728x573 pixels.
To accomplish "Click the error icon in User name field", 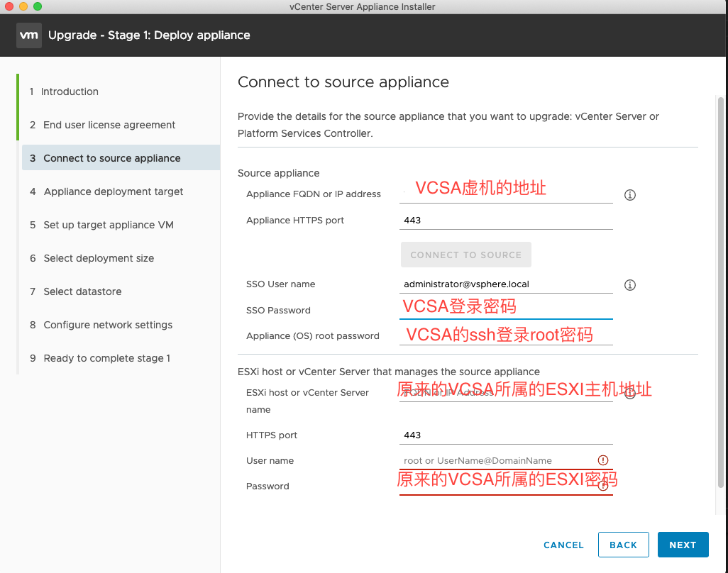I will [602, 460].
